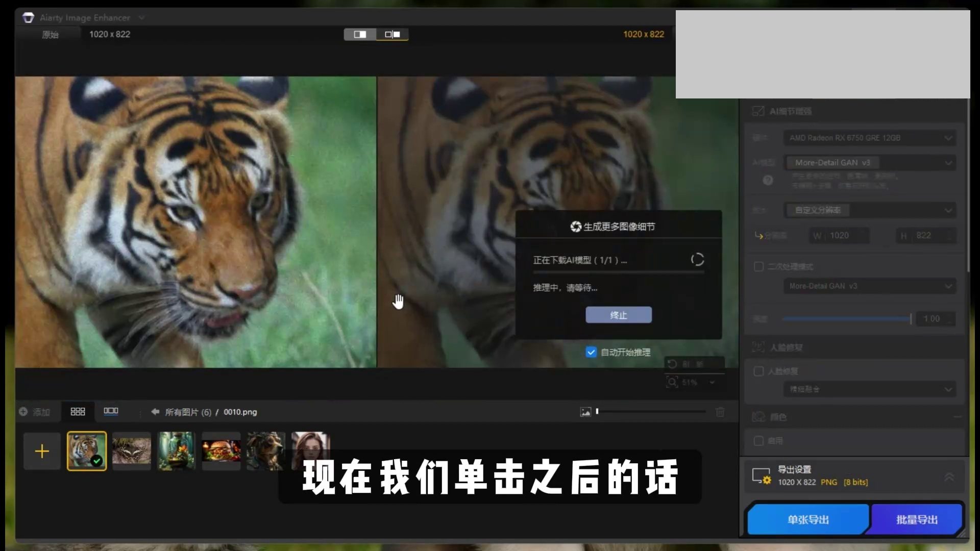Click the back arrow beside 所有图片
The width and height of the screenshot is (980, 551).
coord(155,412)
